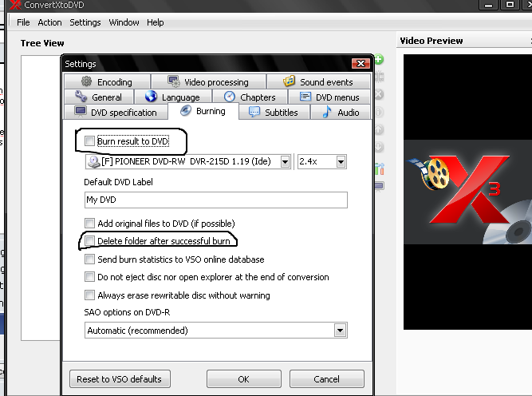
Task: Click the settings tools icon in side toolbar
Action: [380, 168]
